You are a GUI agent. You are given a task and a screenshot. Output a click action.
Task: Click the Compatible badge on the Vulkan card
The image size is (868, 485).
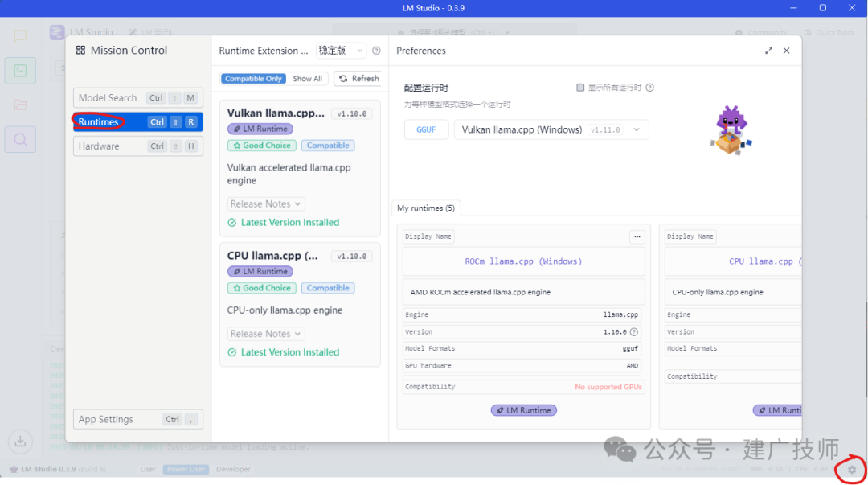[328, 146]
